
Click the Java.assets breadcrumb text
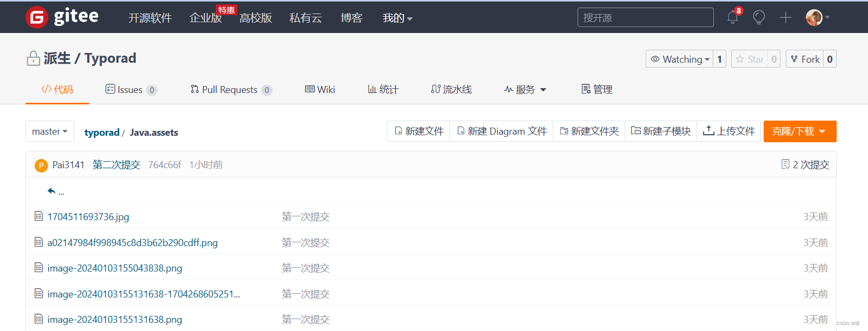pos(154,132)
